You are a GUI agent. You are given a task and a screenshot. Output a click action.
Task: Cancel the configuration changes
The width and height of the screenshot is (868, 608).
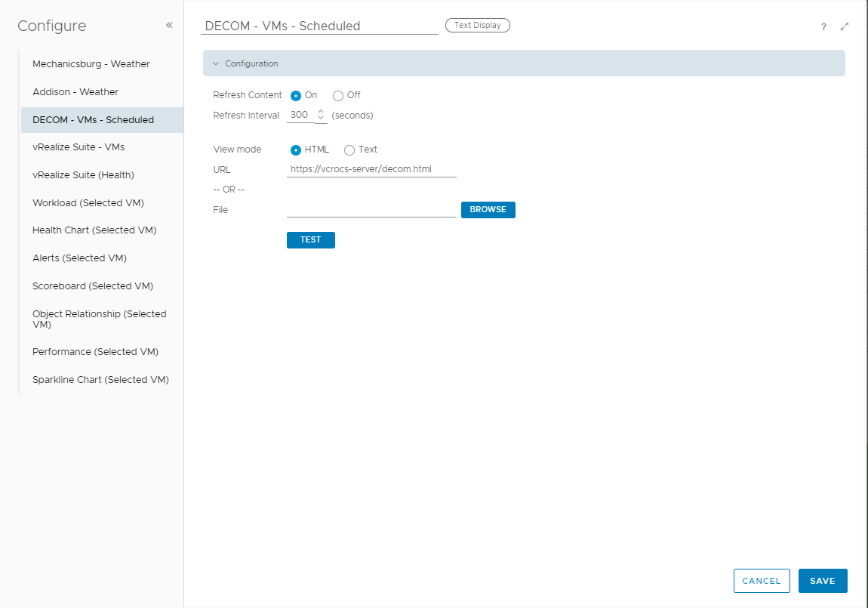click(761, 581)
